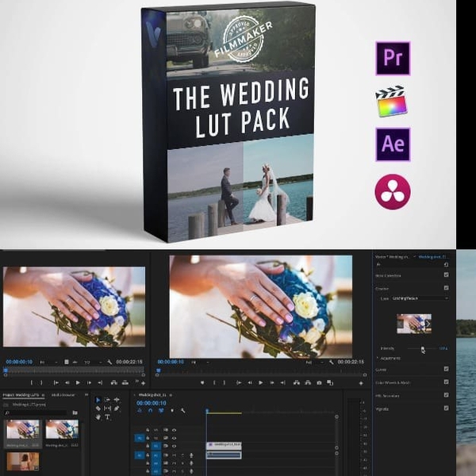Play the Source Monitor clip
The image size is (476, 476).
(x=78, y=383)
